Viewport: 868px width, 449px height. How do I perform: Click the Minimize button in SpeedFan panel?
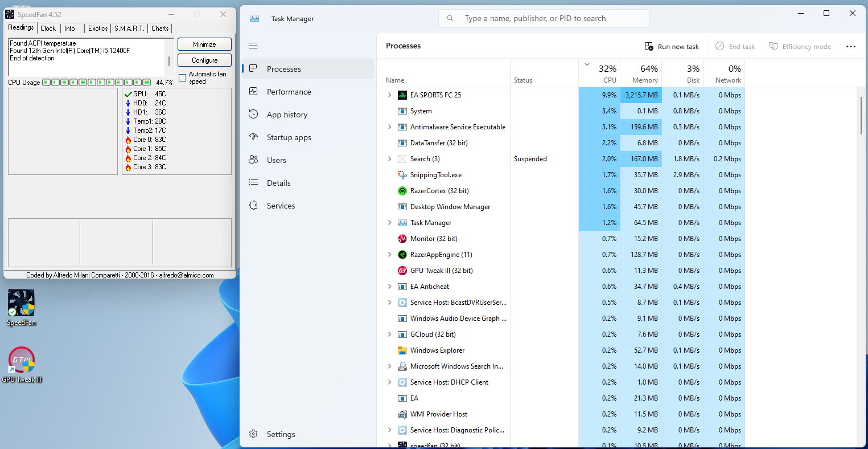(x=204, y=44)
